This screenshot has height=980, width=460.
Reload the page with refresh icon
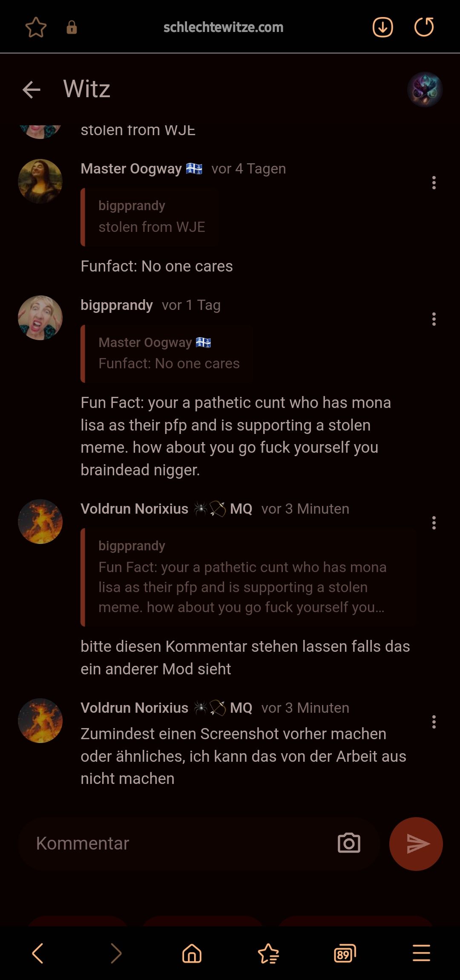[424, 27]
